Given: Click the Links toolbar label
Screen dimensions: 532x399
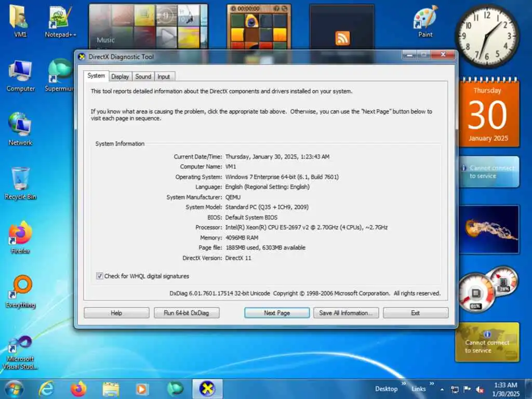Looking at the screenshot, I should (418, 389).
